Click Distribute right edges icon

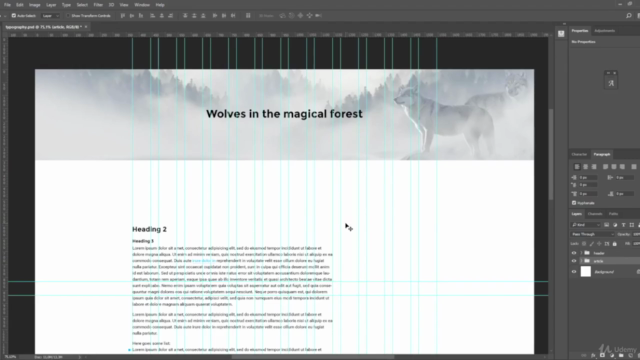233,16
